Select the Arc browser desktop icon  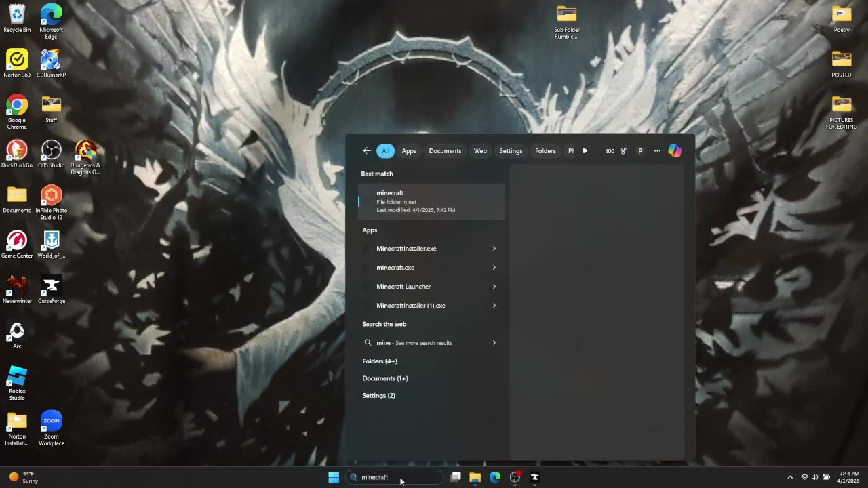[17, 335]
